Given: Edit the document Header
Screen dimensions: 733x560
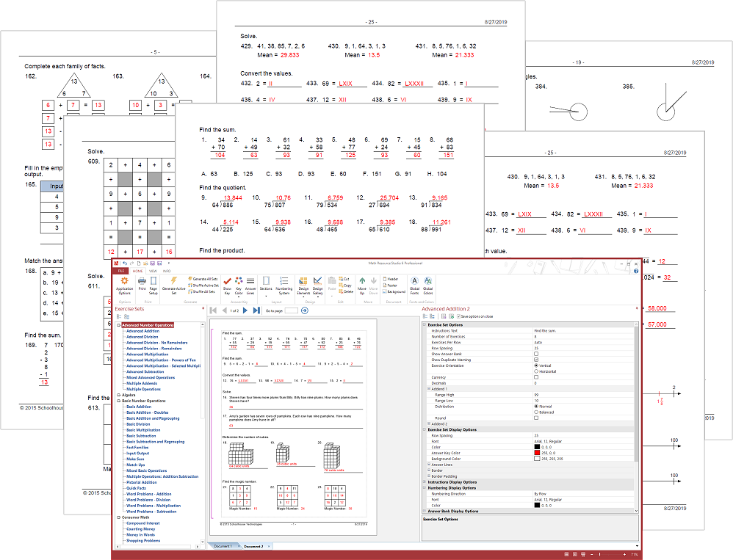Looking at the screenshot, I should point(391,279).
